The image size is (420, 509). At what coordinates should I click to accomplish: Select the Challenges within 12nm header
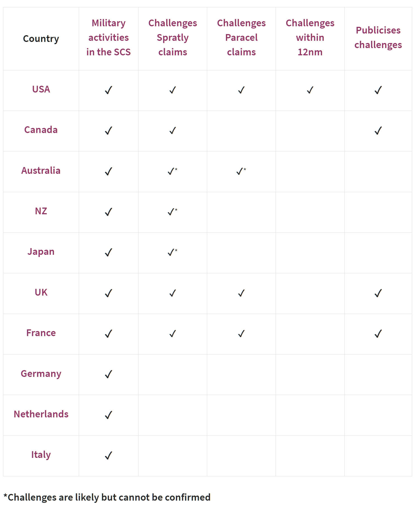coord(310,38)
